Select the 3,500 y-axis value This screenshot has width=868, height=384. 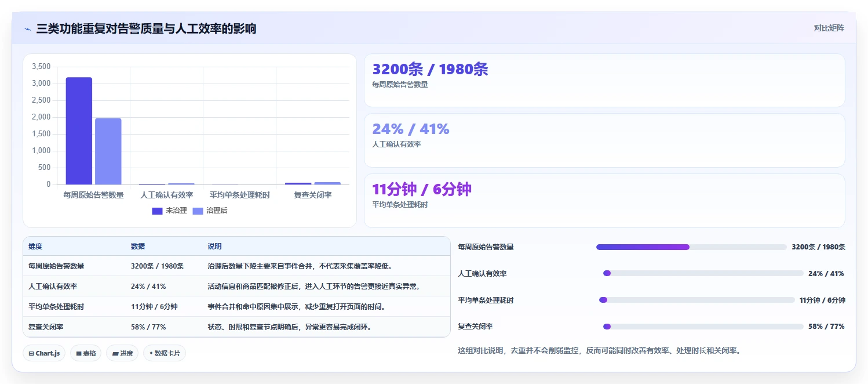click(x=41, y=67)
